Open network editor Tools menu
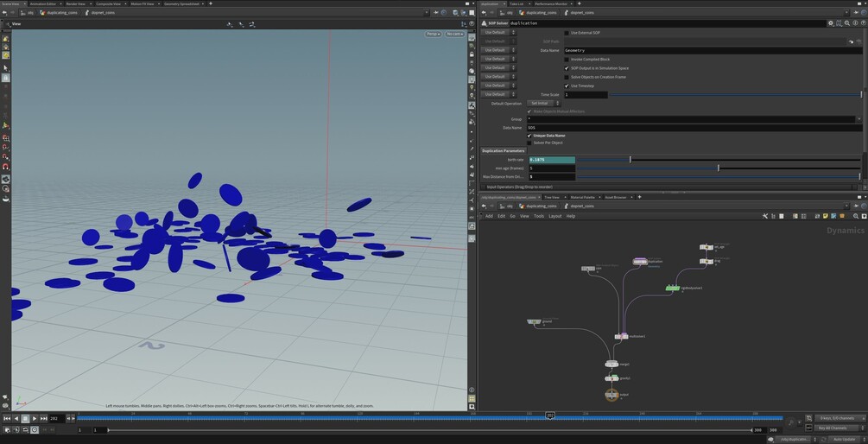 click(539, 216)
